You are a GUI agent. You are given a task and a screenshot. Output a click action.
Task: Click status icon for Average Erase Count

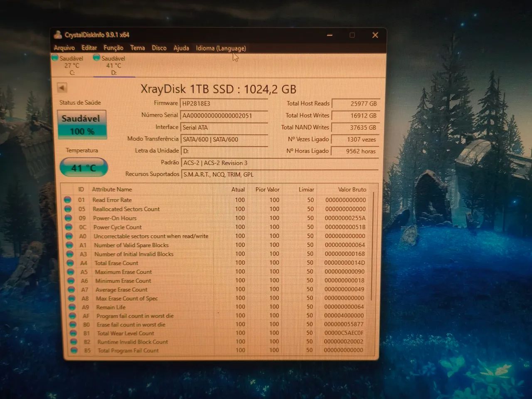pyautogui.click(x=71, y=290)
